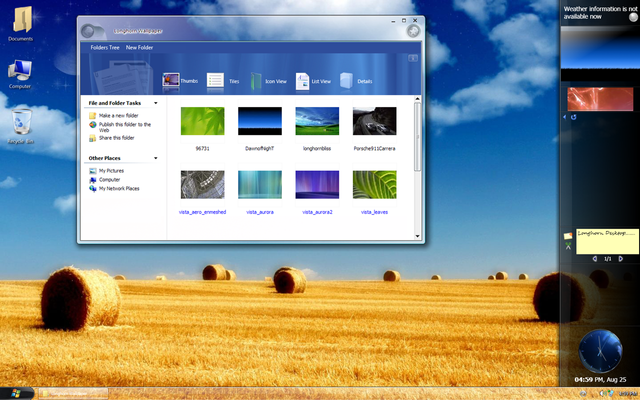Image resolution: width=640 pixels, height=400 pixels.
Task: Select the vista_aurora thumbnail
Action: (260, 184)
